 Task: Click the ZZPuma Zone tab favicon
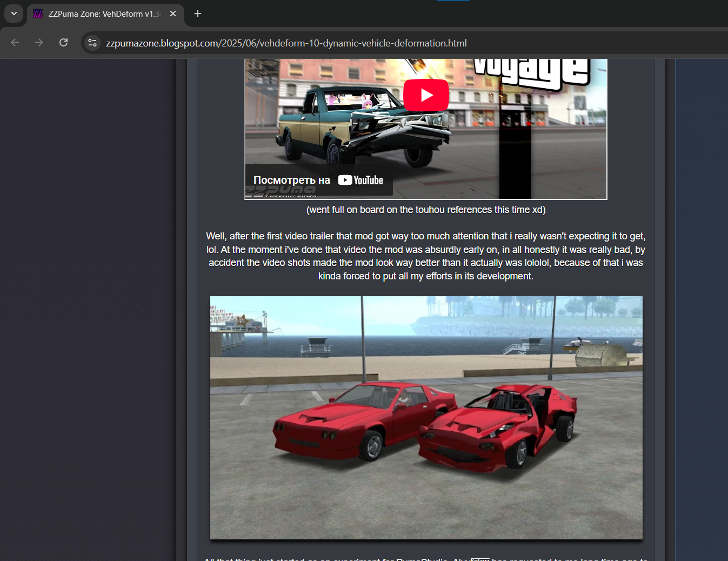pyautogui.click(x=38, y=14)
